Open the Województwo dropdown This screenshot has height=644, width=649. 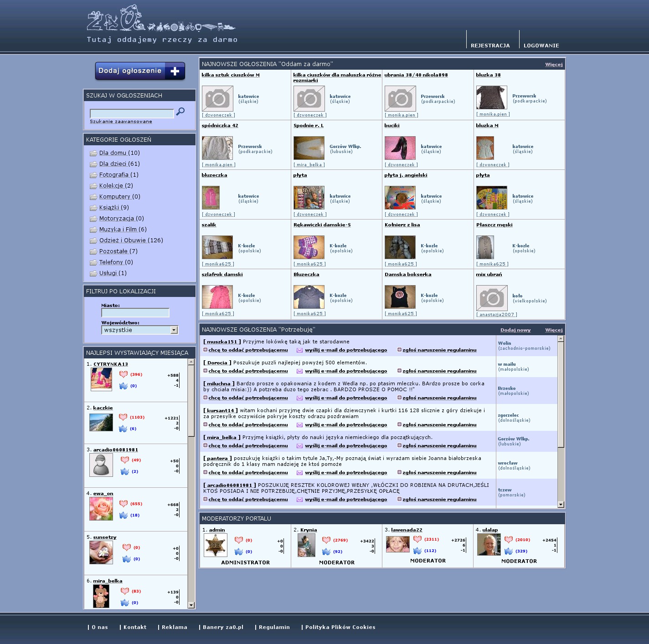(174, 330)
